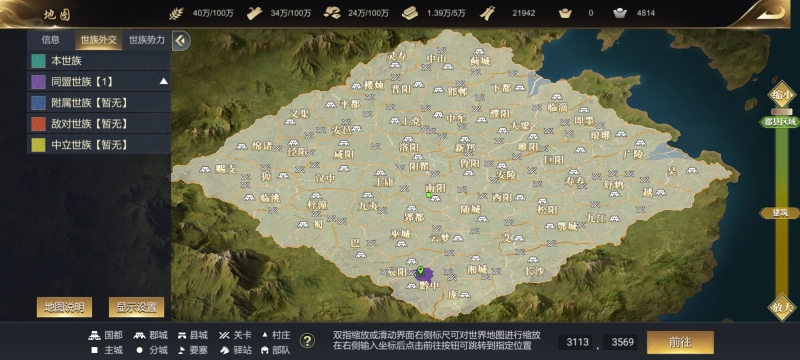Click the X coordinate field showing 3113
Viewport: 800px width, 360px height.
pos(578,342)
